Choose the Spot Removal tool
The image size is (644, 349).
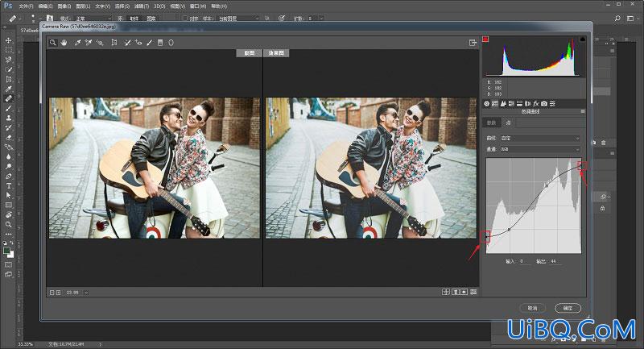tap(128, 43)
